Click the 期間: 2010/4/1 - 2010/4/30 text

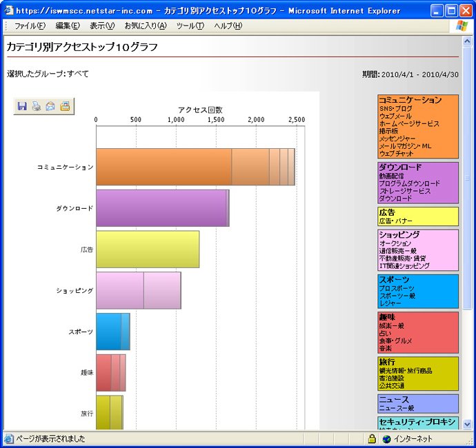tap(410, 74)
